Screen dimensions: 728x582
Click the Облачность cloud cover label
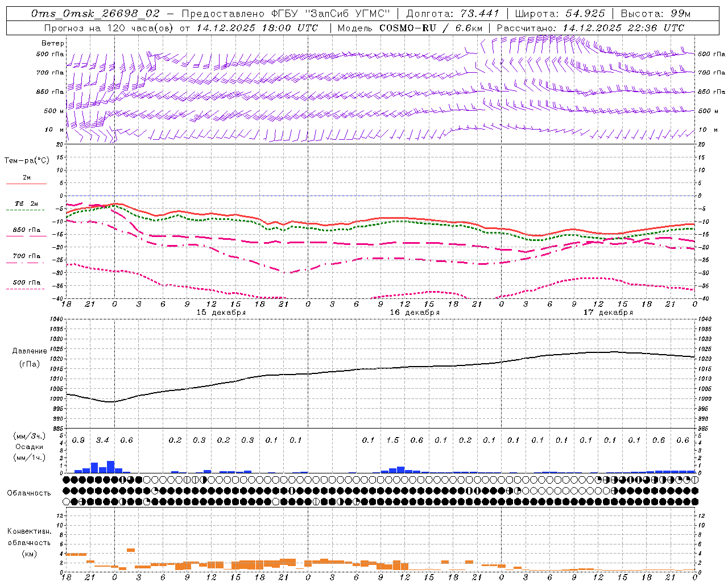[29, 493]
